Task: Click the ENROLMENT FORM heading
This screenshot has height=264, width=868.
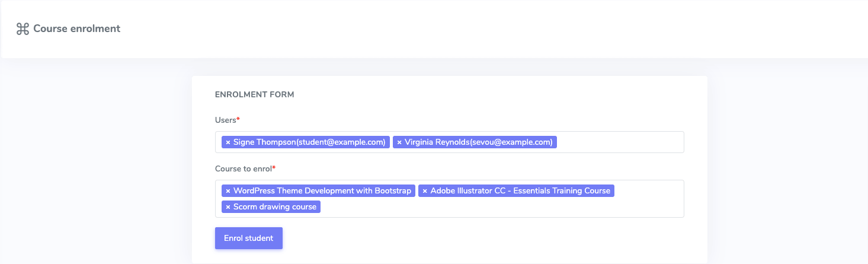Action: [x=254, y=94]
